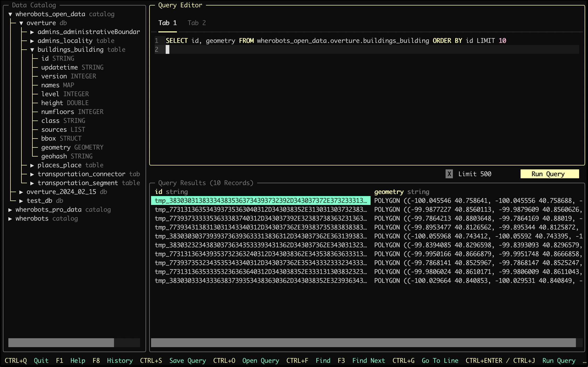Switch to Tab 2 in editor
588x367 pixels.
[x=197, y=23]
